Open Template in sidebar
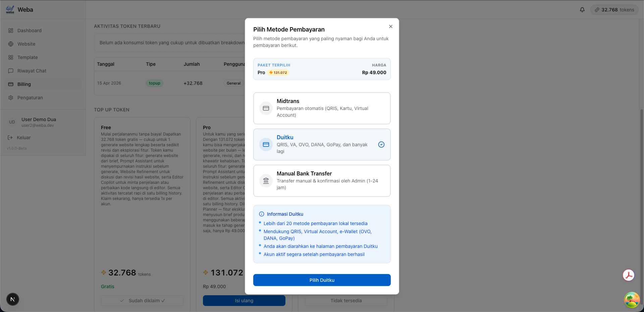 coord(43,57)
